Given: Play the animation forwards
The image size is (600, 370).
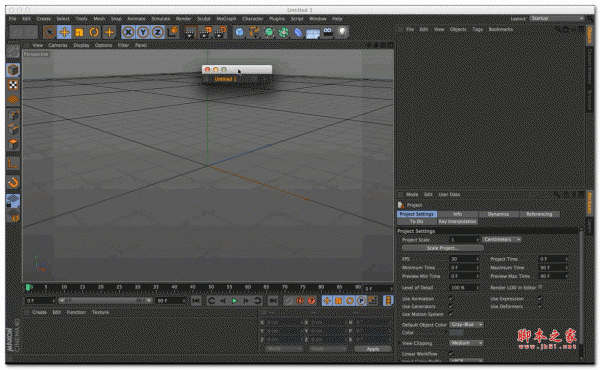Looking at the screenshot, I should pos(235,301).
